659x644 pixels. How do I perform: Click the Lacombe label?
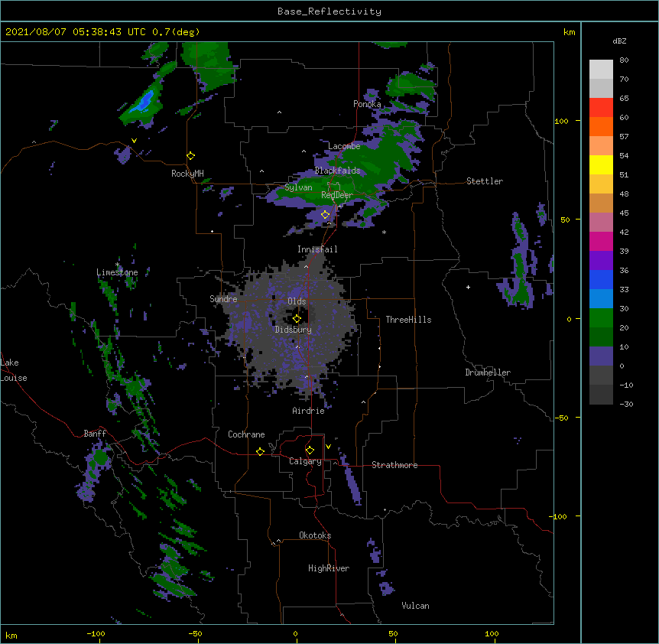[344, 146]
